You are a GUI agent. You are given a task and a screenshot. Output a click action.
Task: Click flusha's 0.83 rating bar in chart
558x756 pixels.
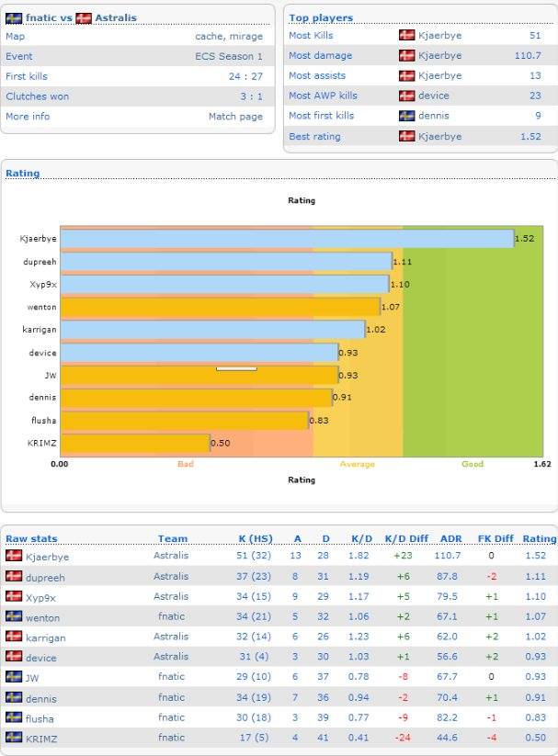coord(185,421)
